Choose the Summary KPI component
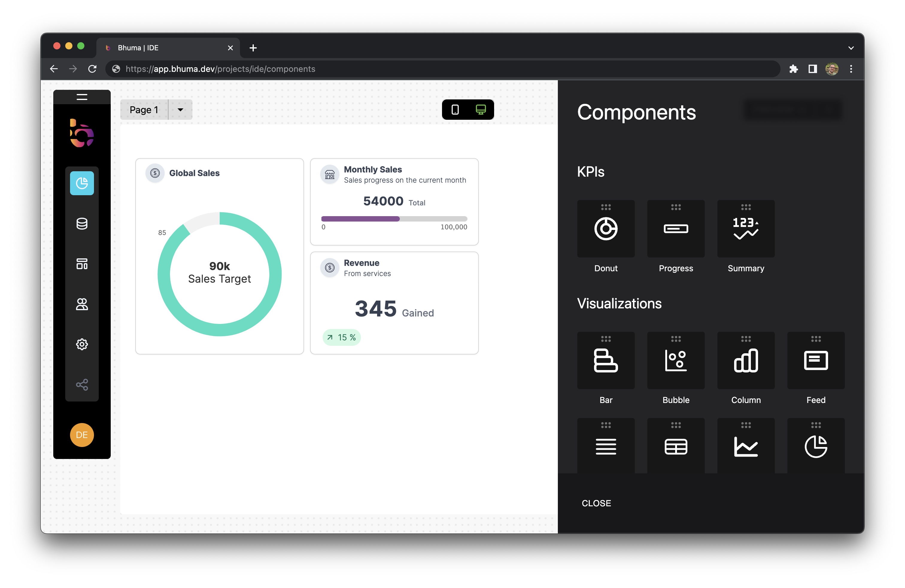Screen dimensions: 905x588 745,228
